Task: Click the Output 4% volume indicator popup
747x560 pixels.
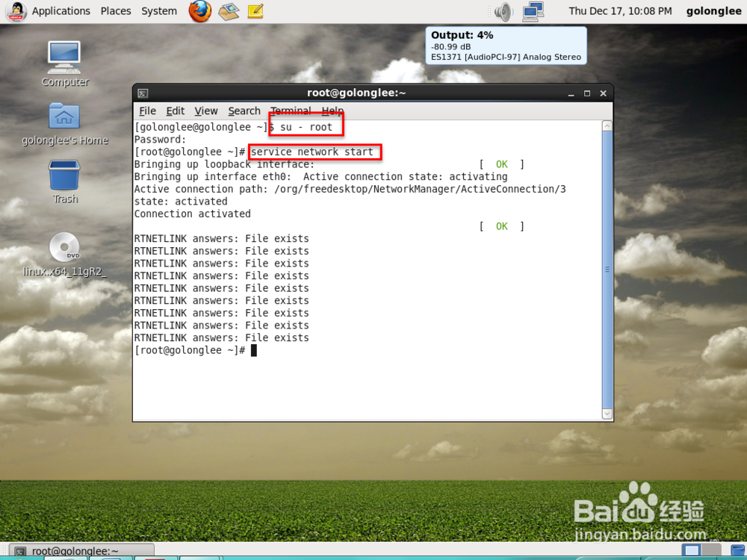Action: point(506,45)
